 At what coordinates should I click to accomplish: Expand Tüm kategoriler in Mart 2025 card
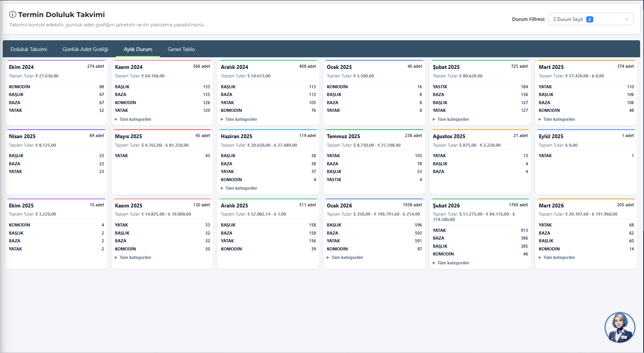tap(559, 119)
